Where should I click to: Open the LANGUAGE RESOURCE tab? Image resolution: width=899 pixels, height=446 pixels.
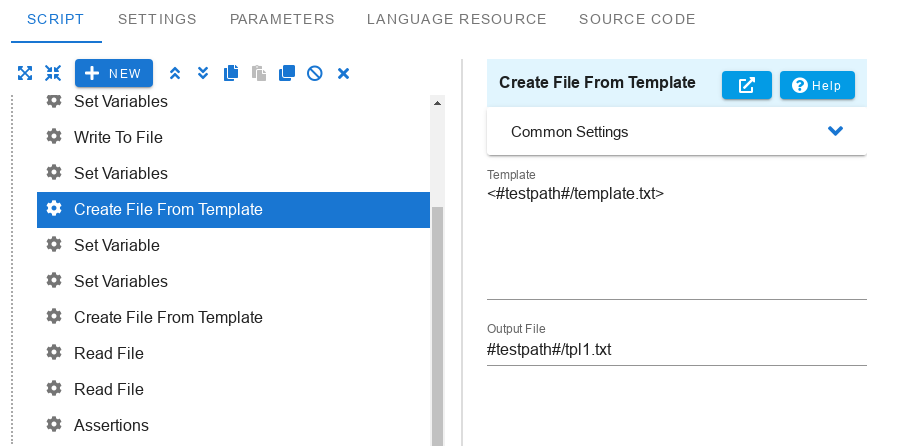(456, 19)
